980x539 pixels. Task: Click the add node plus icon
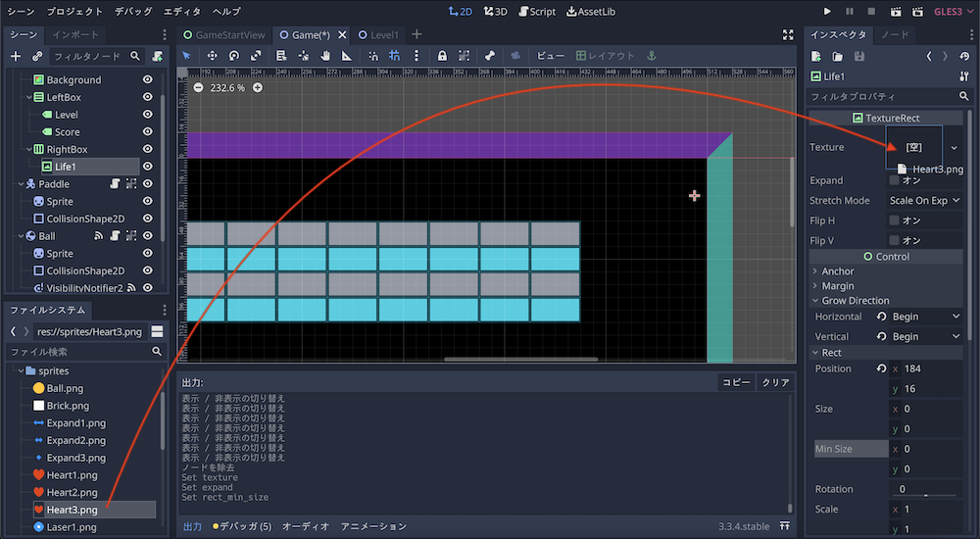(x=16, y=56)
